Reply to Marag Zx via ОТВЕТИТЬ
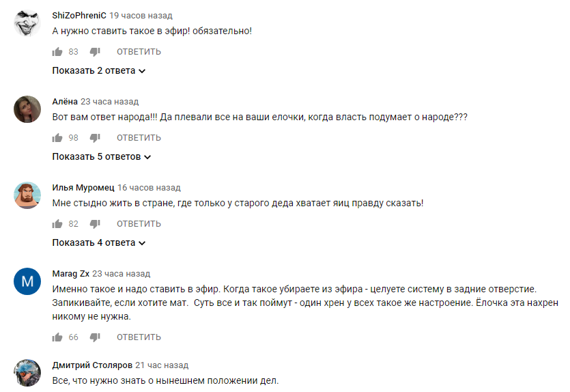The image size is (570, 392). coord(139,337)
